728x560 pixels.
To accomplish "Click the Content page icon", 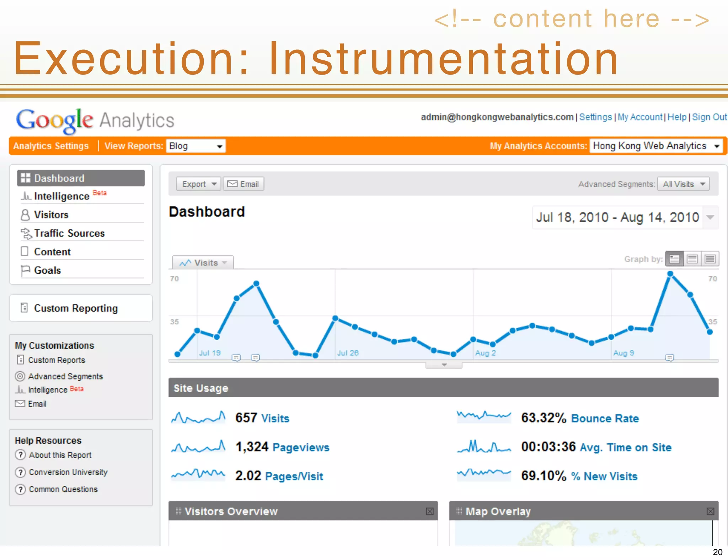I will [25, 252].
